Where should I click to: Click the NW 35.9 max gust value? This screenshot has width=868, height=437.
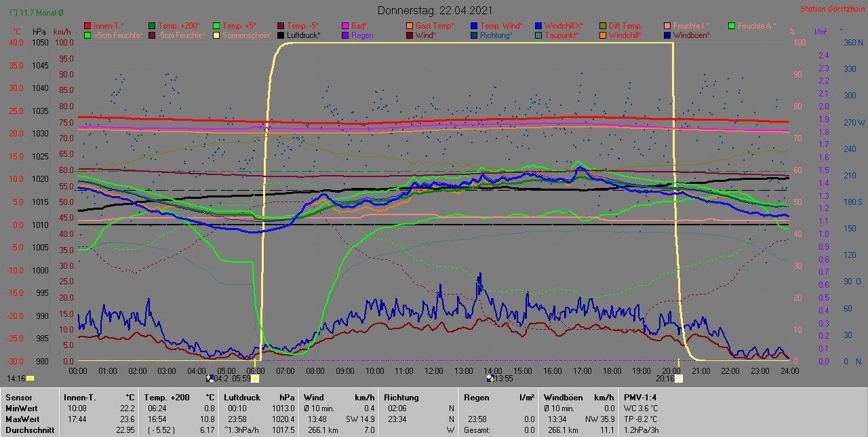pos(599,419)
